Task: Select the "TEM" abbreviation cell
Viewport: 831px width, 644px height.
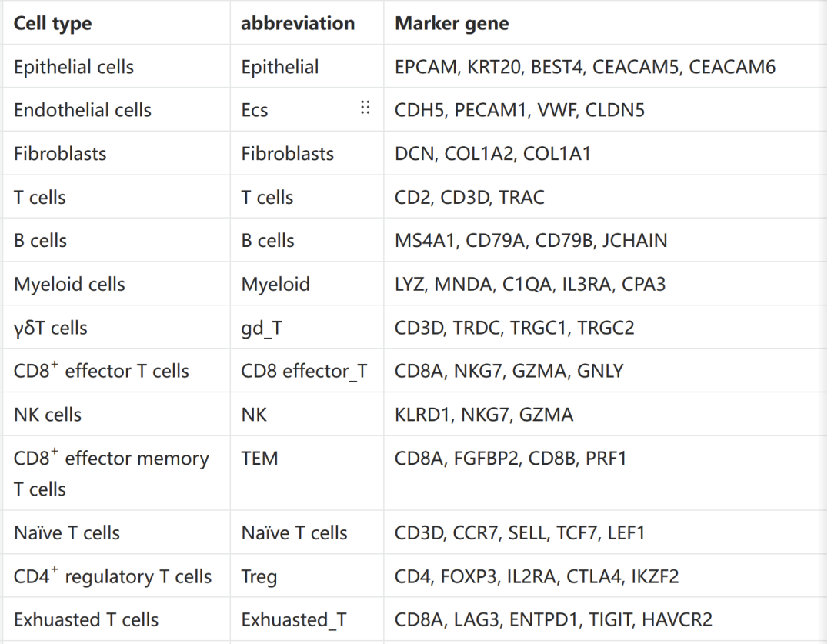Action: [x=259, y=459]
